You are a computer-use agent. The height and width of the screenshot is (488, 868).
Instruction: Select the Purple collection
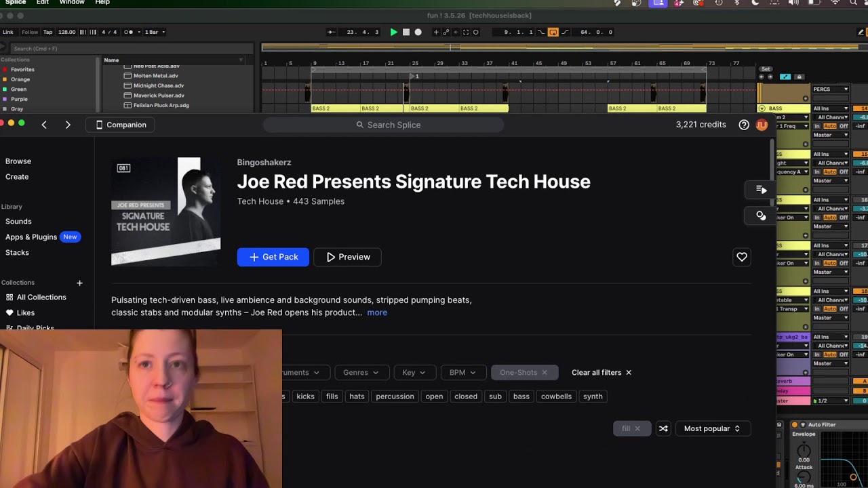point(20,99)
